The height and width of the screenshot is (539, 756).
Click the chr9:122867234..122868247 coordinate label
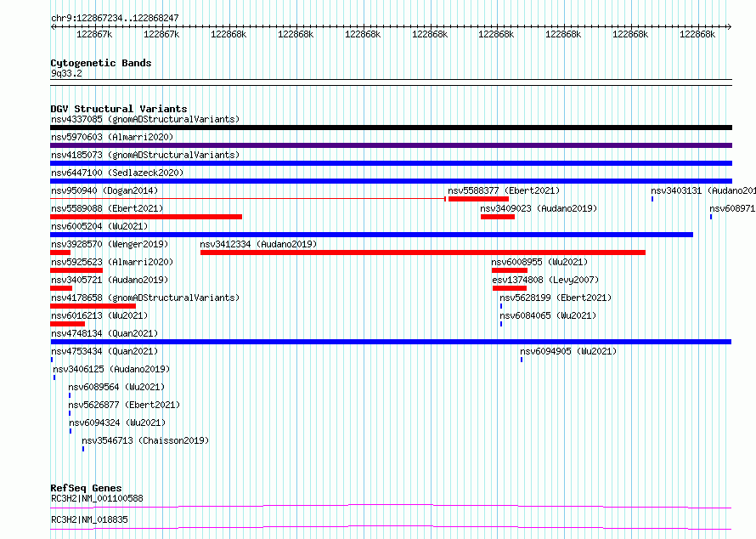coord(115,18)
